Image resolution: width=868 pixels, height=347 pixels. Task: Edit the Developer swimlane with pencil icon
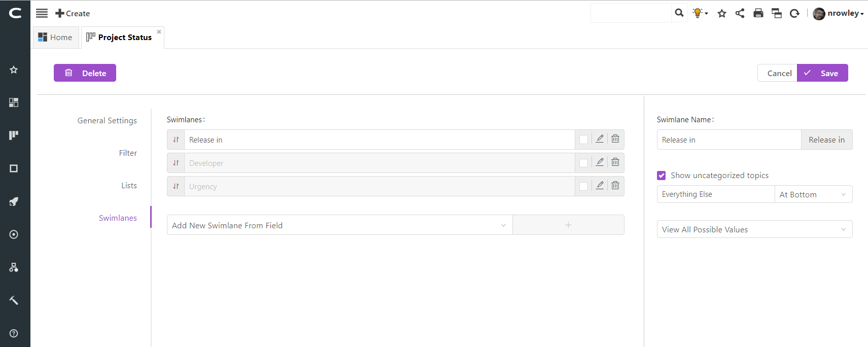coord(600,162)
